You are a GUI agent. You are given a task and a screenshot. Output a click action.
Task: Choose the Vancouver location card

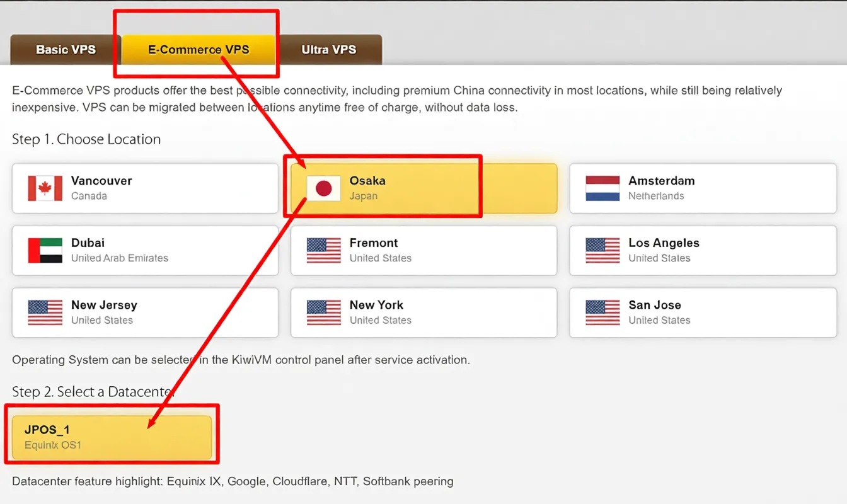[x=145, y=188]
